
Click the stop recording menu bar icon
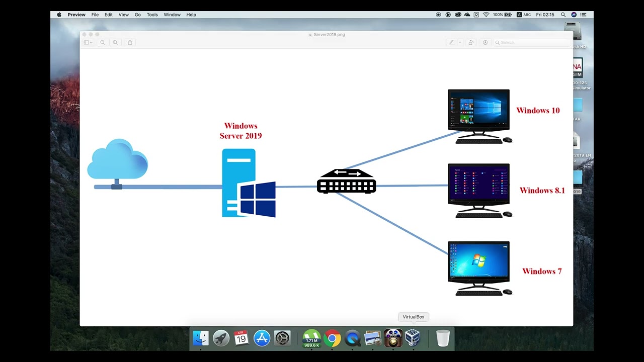click(438, 15)
